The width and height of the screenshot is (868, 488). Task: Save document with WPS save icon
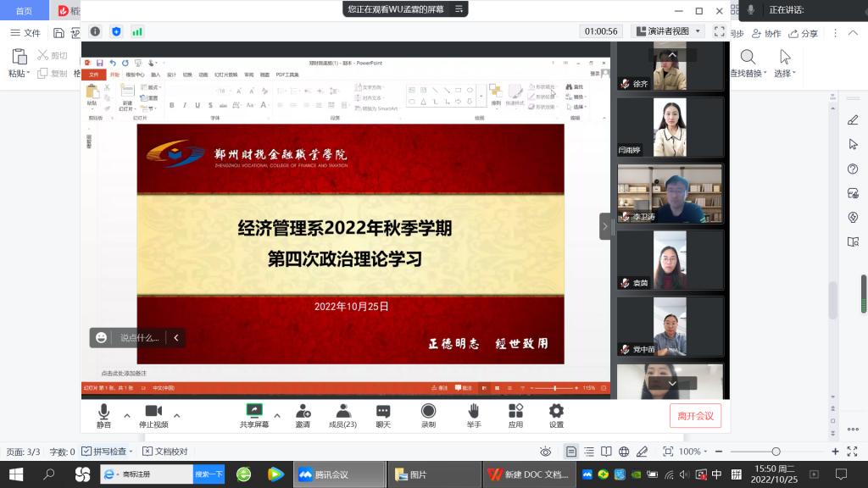pyautogui.click(x=58, y=33)
